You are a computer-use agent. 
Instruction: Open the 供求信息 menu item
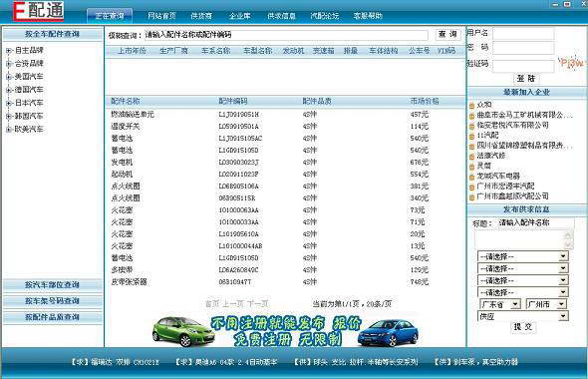pos(282,16)
